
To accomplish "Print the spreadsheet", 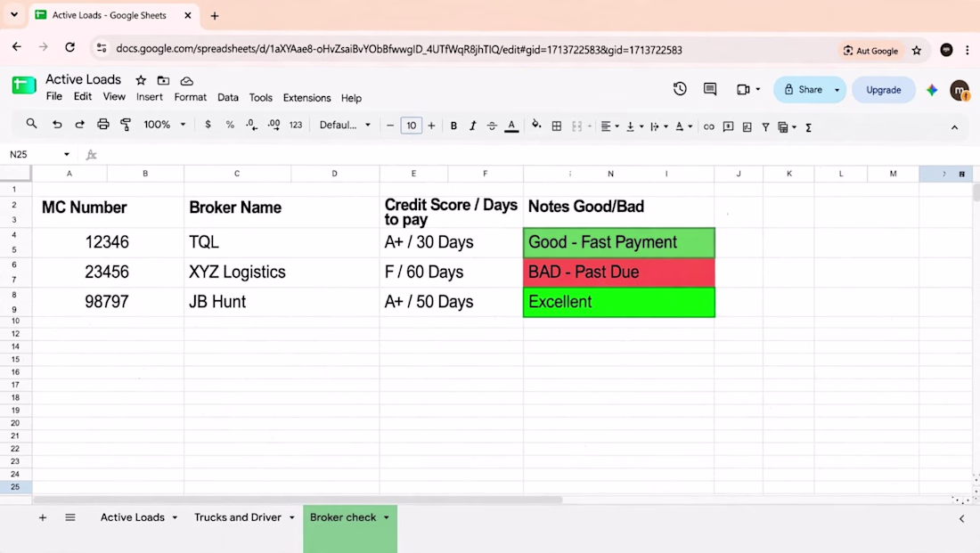I will 103,125.
